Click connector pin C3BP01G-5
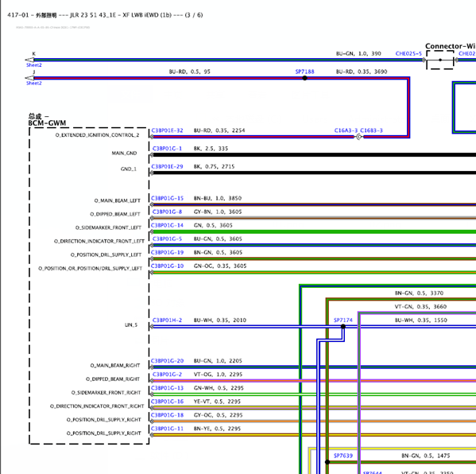This screenshot has height=474, width=476. (x=167, y=239)
